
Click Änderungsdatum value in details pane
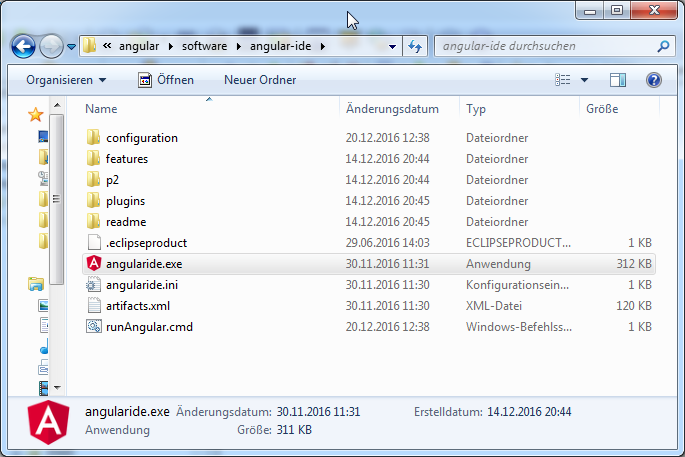318,412
